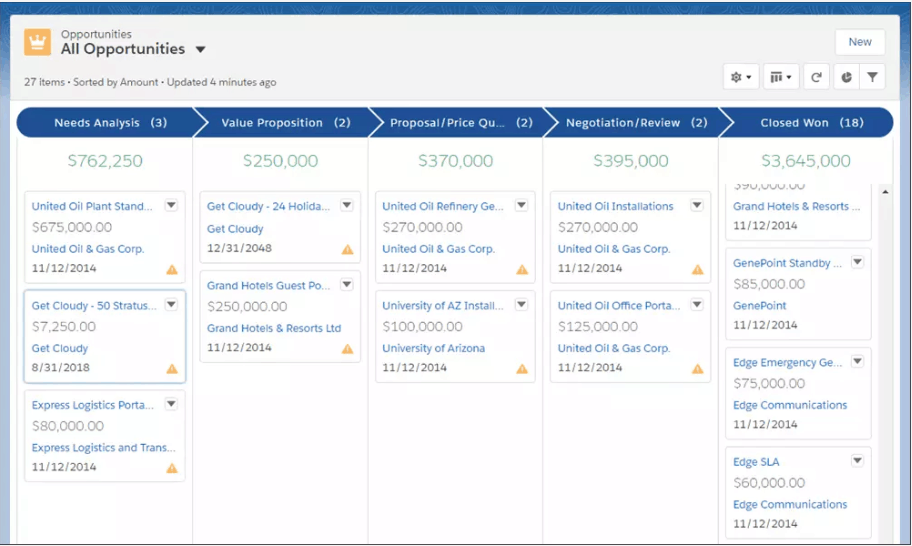912x546 pixels.
Task: Click scroll-up arrow in Closed Won column
Action: (x=885, y=191)
